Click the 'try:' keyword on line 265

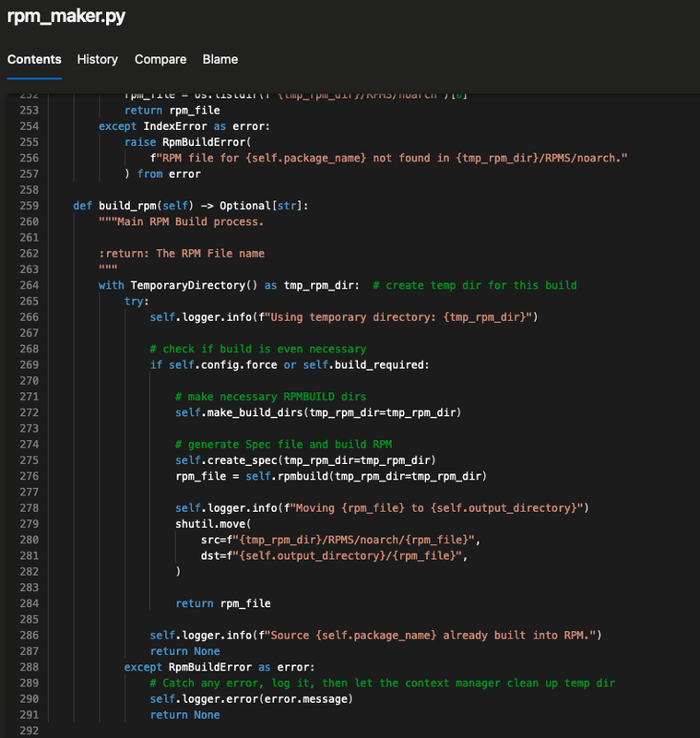tap(136, 302)
